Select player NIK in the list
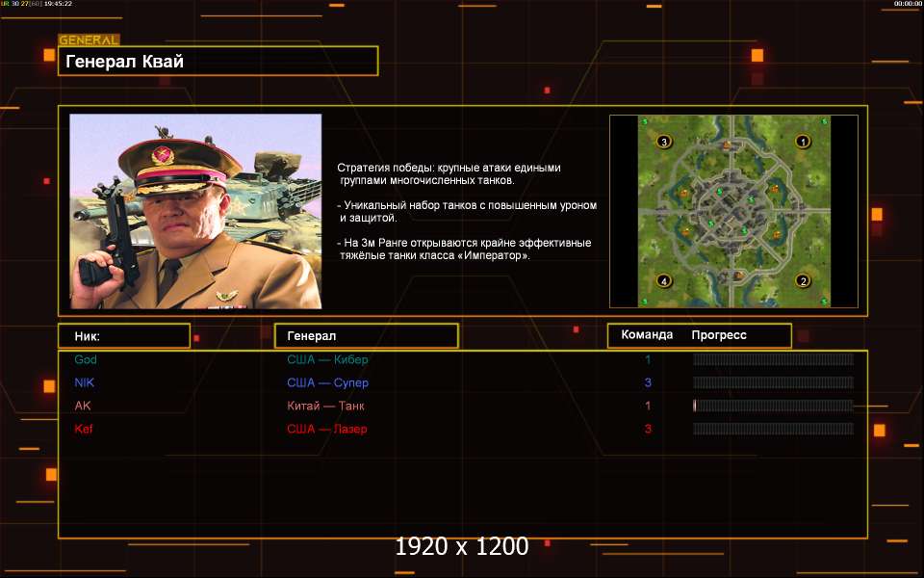924x578 pixels. coord(85,382)
